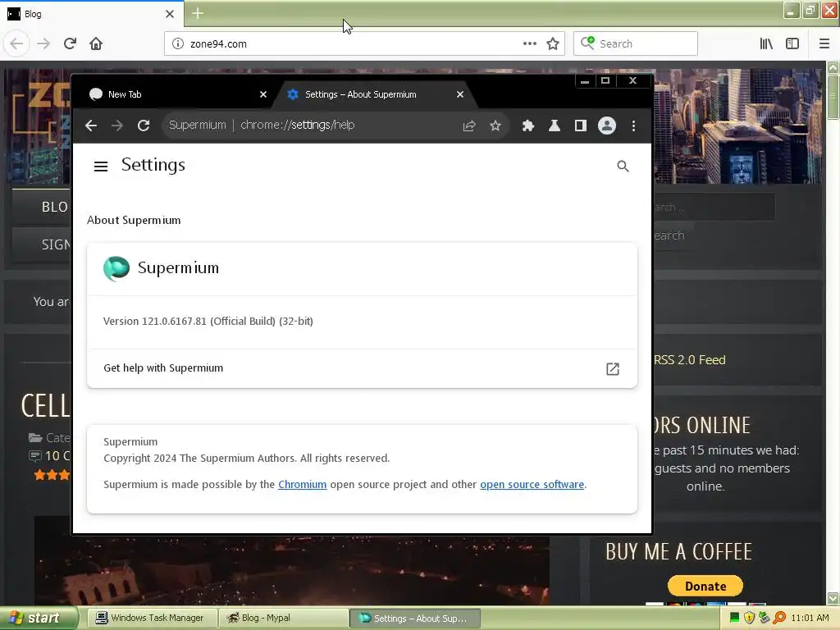Click Mypal forward button
The image size is (840, 630).
[43, 43]
